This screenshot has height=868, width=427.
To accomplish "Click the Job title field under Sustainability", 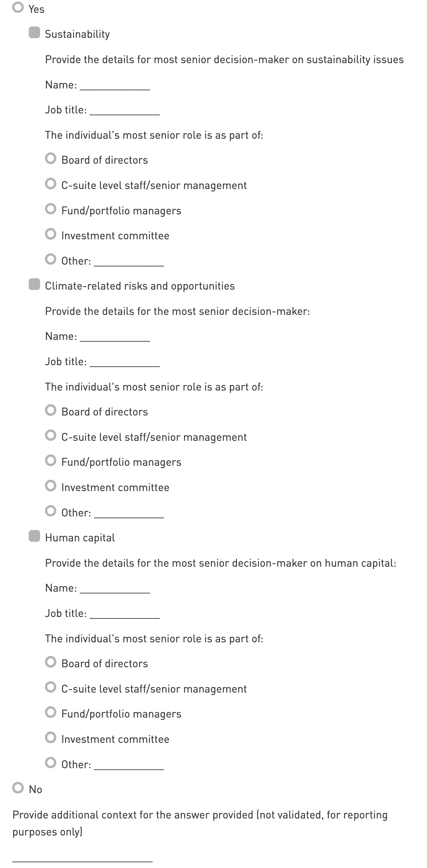I will (125, 110).
